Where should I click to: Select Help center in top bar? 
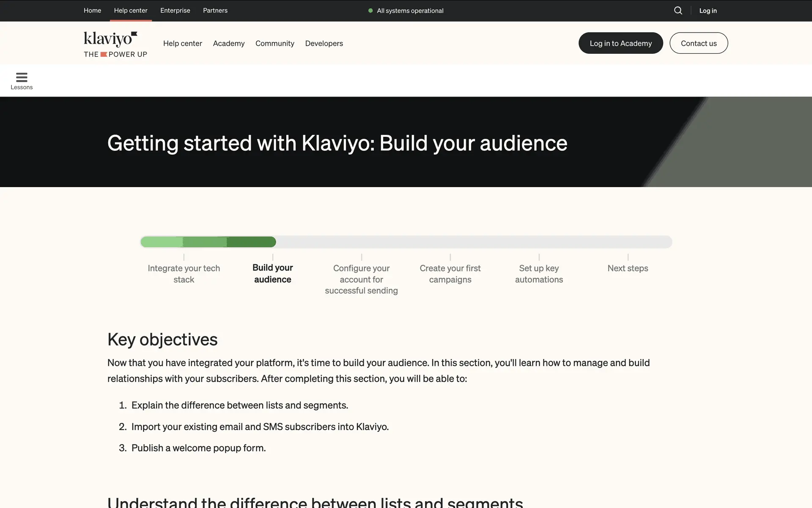(131, 11)
